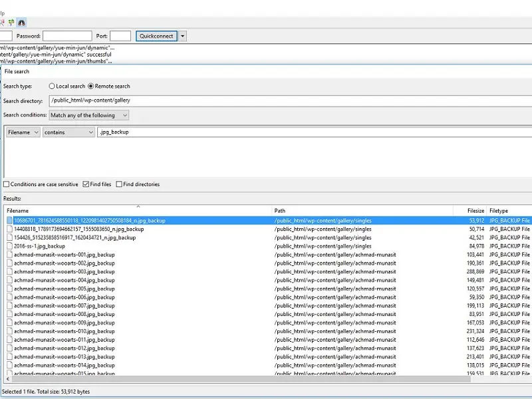Open the Match any of the following dropdown

[87, 114]
